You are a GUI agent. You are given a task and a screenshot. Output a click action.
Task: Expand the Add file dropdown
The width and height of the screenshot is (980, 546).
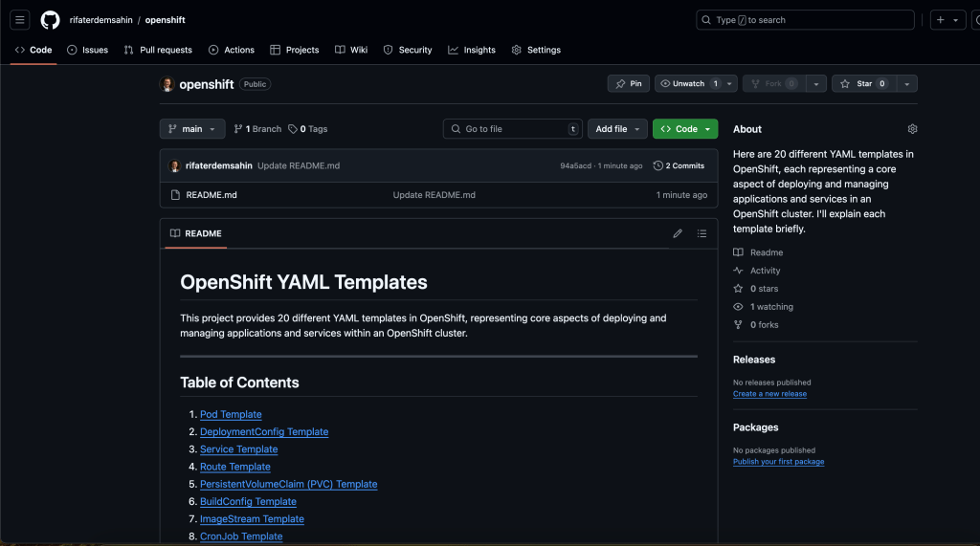[x=617, y=129]
